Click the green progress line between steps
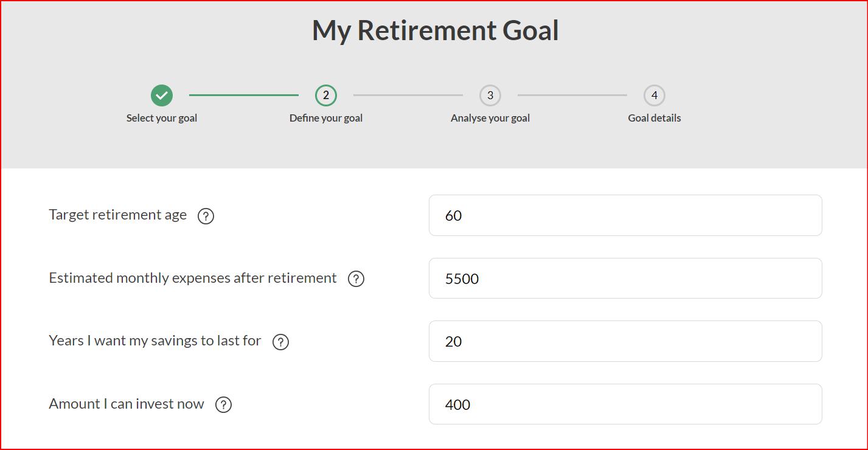Screen dimensions: 868x450 coord(243,95)
